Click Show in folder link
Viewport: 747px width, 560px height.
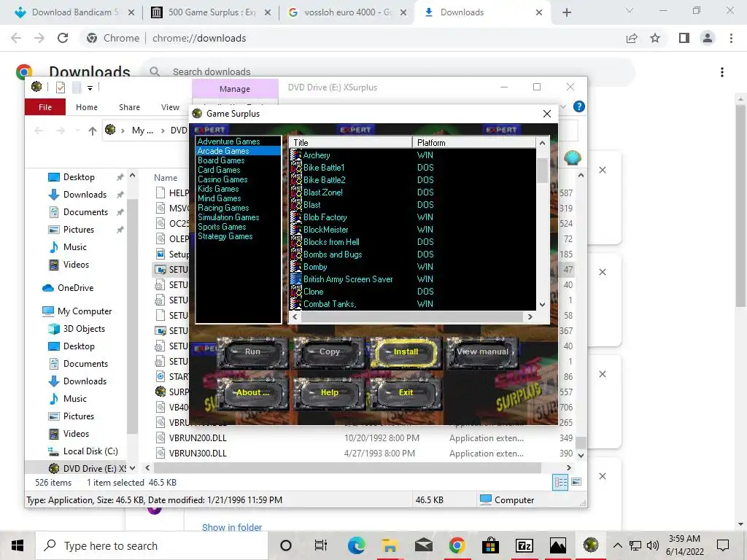coord(232,527)
